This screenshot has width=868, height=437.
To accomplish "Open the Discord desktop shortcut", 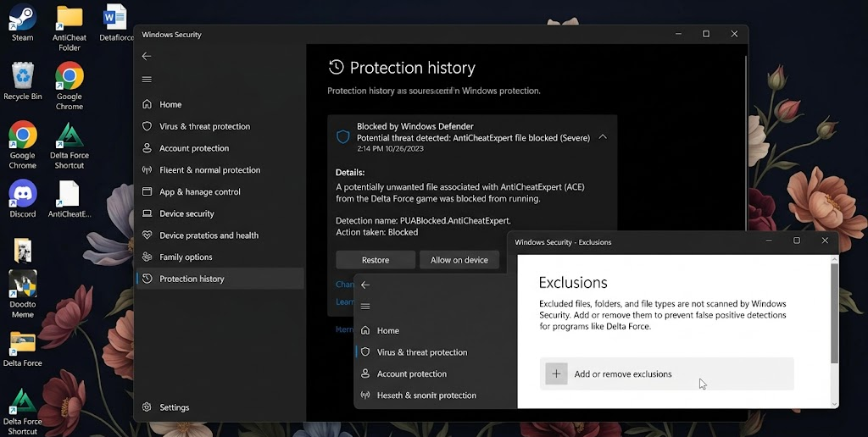I will pos(23,198).
